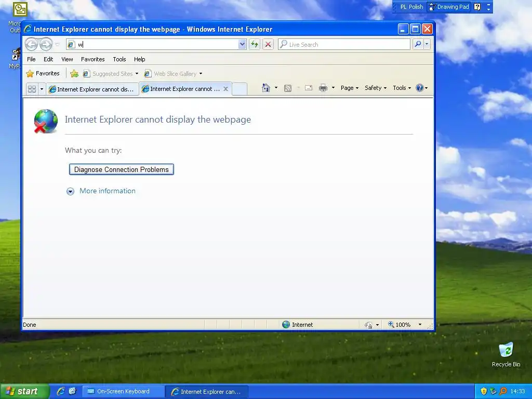The height and width of the screenshot is (399, 532).
Task: Click the Protected Mode status icon
Action: click(368, 325)
